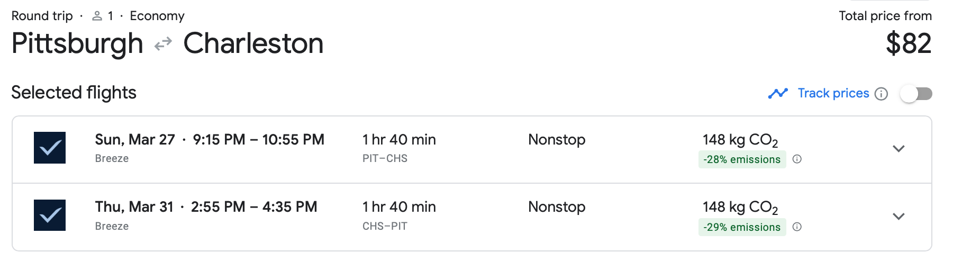The width and height of the screenshot is (980, 270).
Task: Open info icon next to -29% emissions
Action: pyautogui.click(x=797, y=227)
